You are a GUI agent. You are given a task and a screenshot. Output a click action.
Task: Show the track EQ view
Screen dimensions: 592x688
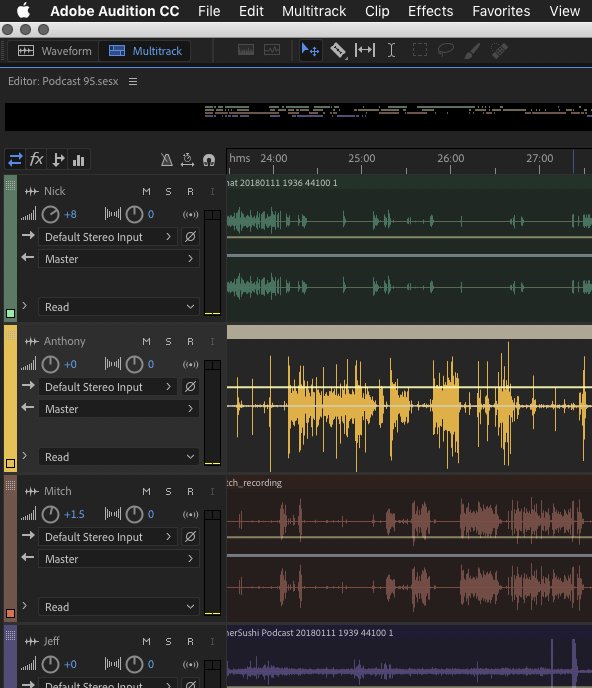tap(79, 160)
